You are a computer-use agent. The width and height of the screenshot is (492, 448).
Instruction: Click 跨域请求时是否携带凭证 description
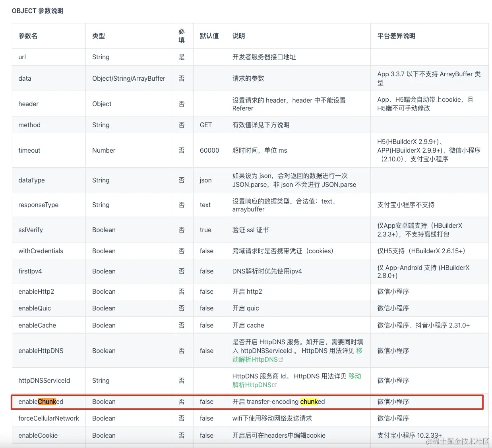(283, 251)
